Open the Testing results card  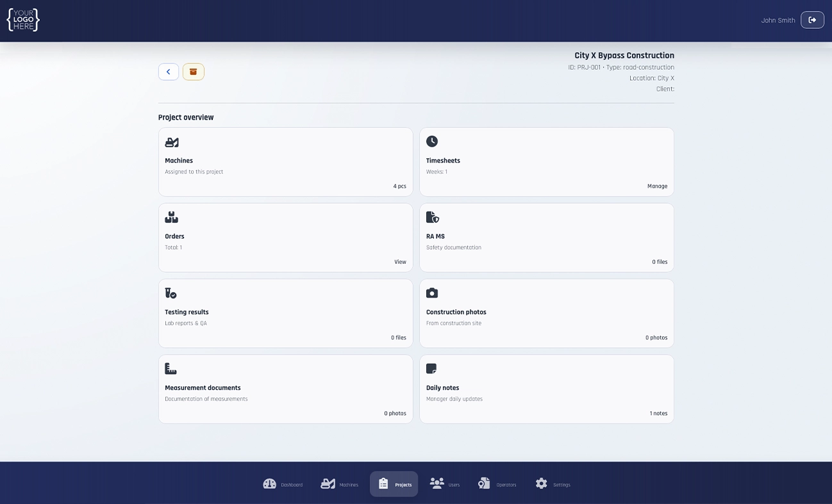(285, 313)
